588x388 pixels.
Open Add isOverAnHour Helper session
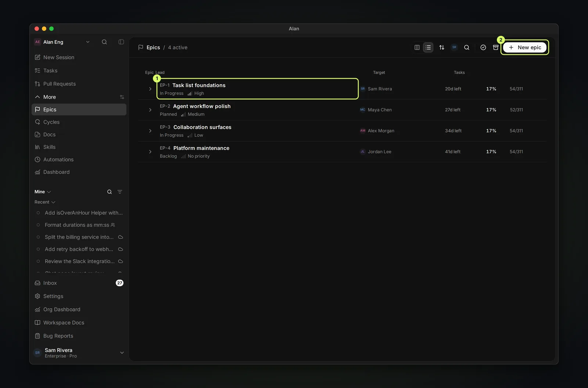pos(79,213)
